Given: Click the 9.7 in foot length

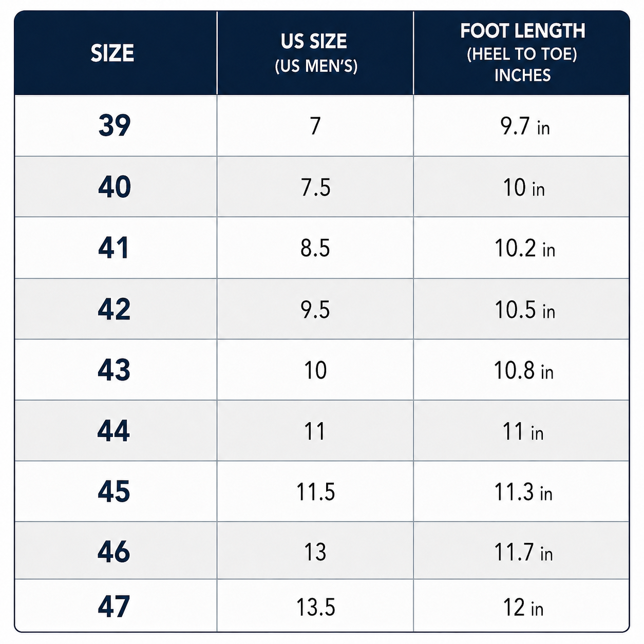Looking at the screenshot, I should tap(525, 126).
